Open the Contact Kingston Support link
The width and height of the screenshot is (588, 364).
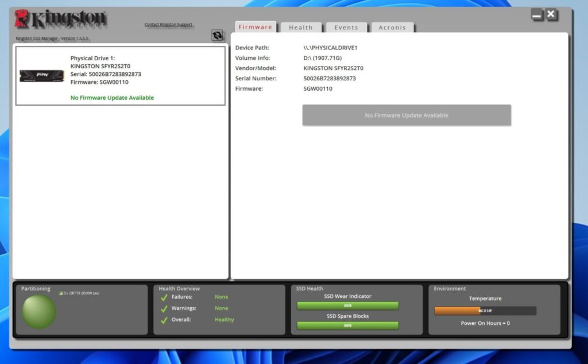coord(168,24)
